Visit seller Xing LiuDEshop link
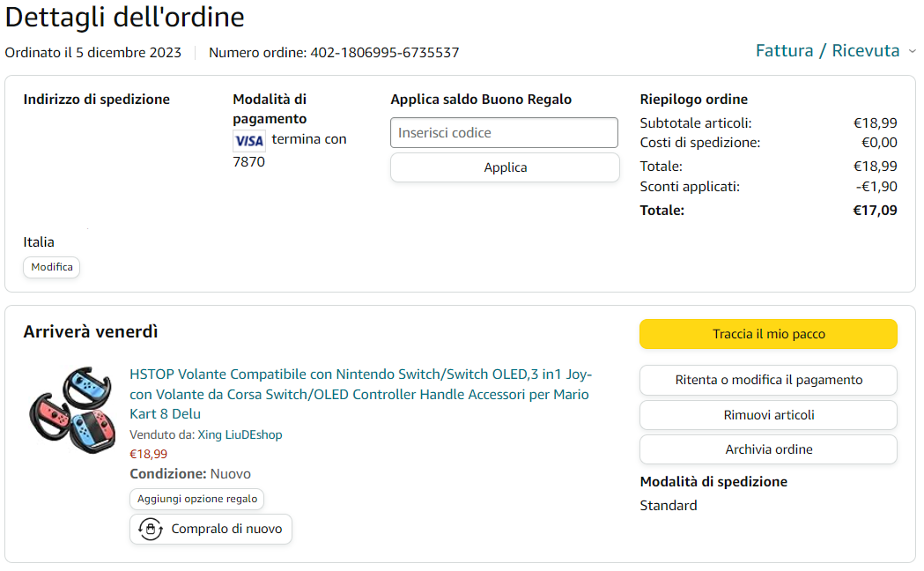This screenshot has width=924, height=571. coord(240,434)
